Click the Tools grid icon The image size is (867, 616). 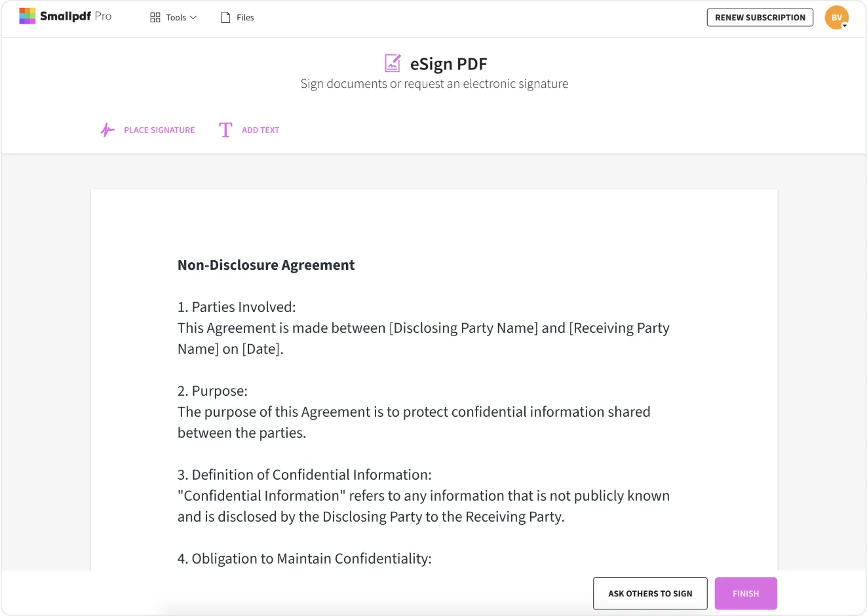155,18
